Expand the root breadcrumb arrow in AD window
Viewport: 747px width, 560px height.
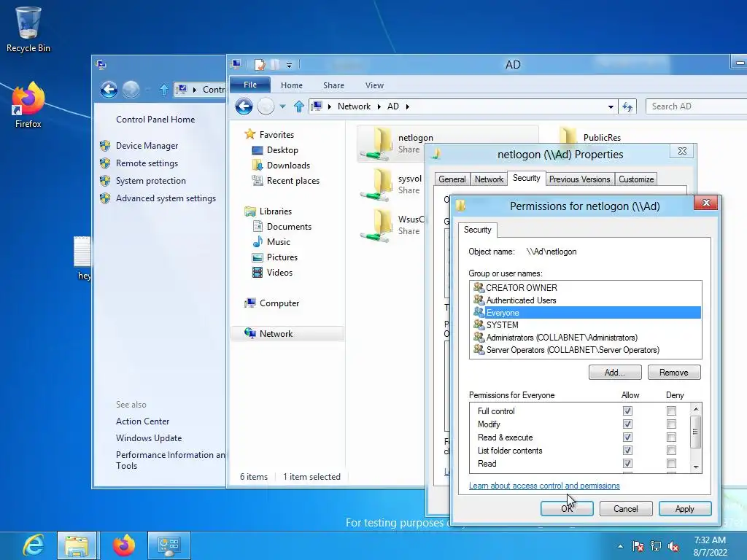point(329,106)
